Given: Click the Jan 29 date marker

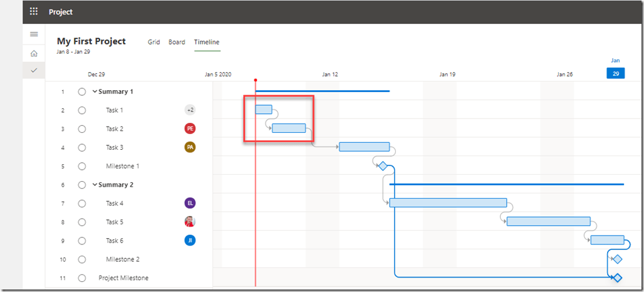Looking at the screenshot, I should coord(616,73).
